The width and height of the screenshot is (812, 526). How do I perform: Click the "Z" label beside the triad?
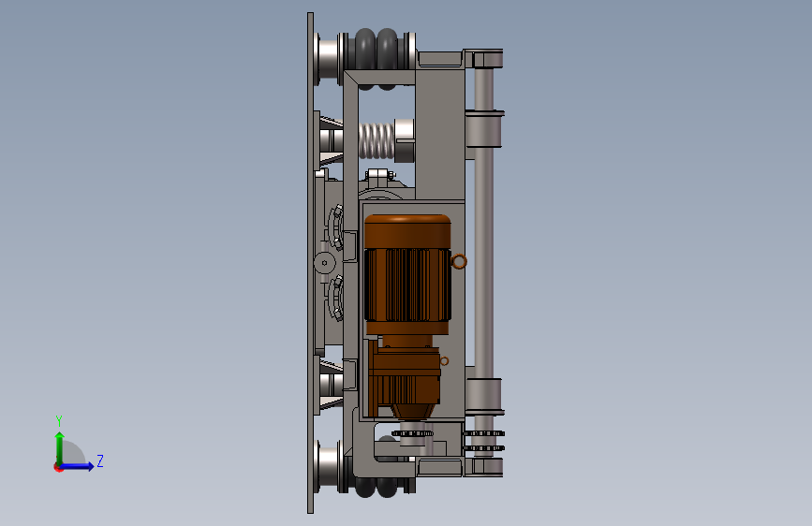(100, 460)
